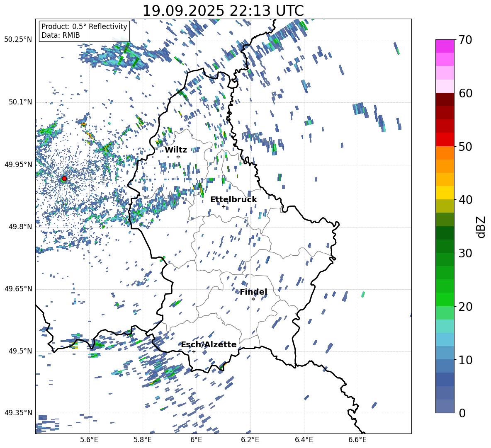Click the 50.1°N latitude label
Screen dimensions: 491x448
point(20,102)
